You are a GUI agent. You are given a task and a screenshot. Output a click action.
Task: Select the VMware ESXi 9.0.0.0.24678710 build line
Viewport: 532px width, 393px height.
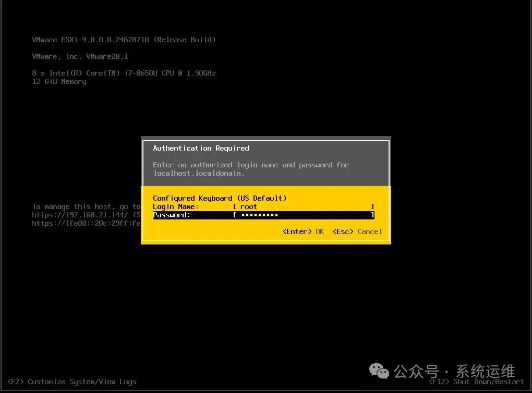click(124, 40)
